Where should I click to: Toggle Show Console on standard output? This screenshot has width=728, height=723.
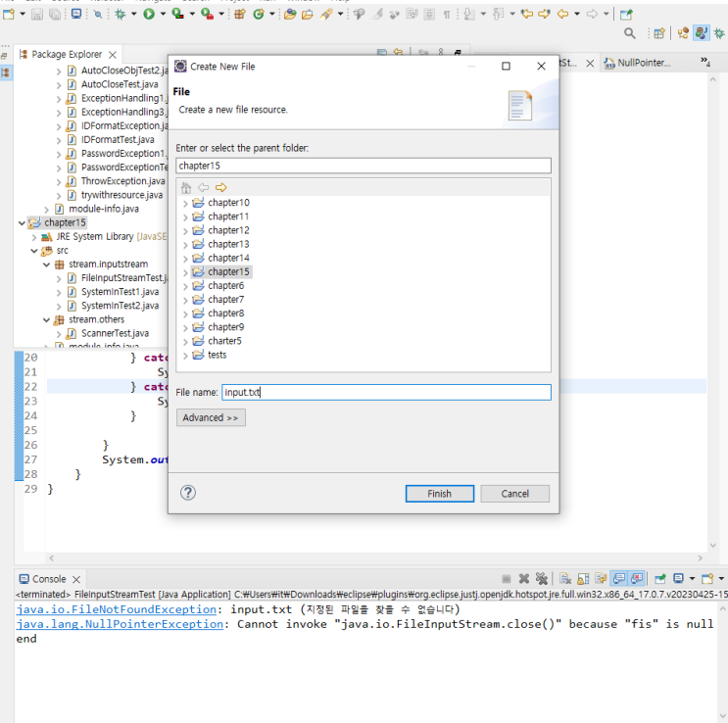point(619,579)
